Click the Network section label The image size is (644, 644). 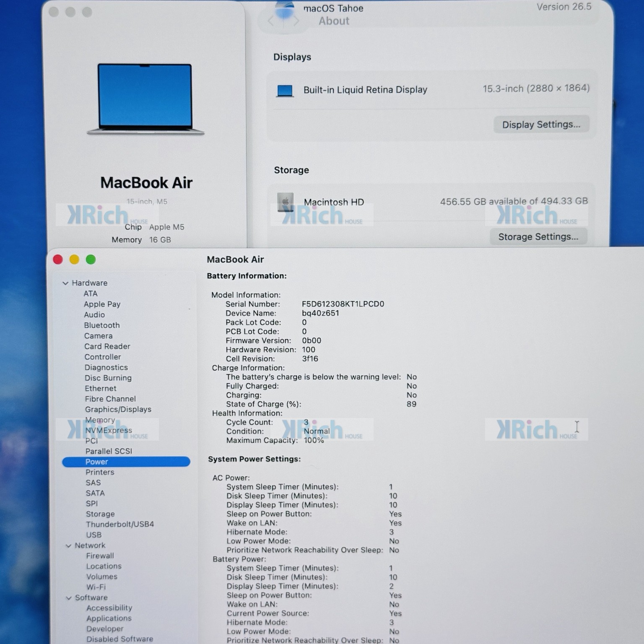[x=90, y=546]
